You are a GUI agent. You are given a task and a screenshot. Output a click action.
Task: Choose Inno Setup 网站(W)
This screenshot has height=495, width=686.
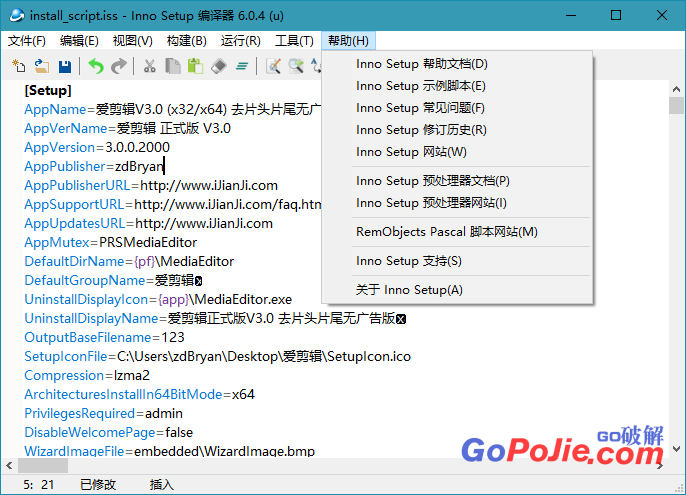pos(457,152)
